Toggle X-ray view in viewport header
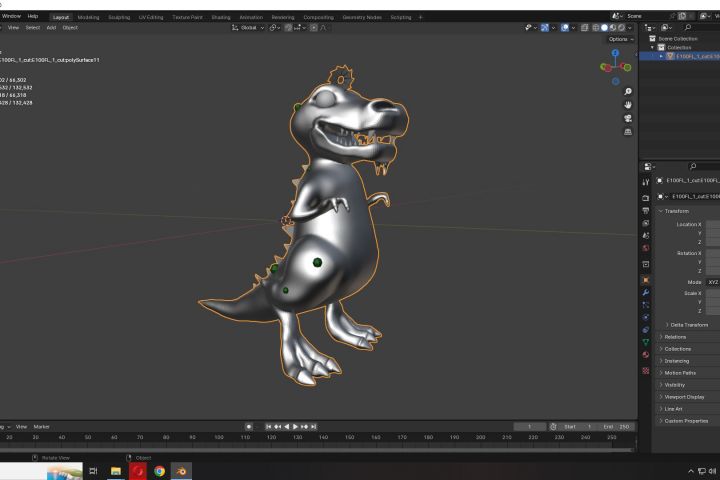The image size is (720, 480). [584, 27]
